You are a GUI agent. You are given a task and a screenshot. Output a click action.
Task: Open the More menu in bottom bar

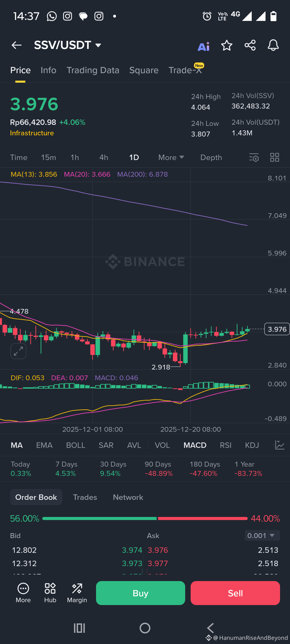click(23, 593)
